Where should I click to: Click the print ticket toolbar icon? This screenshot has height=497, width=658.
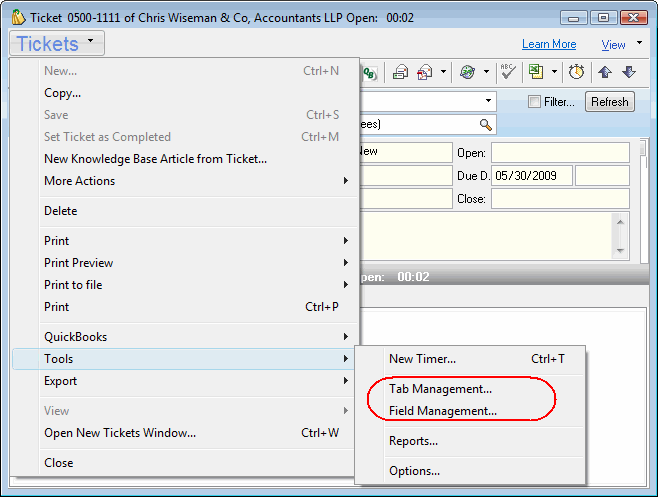(x=400, y=72)
